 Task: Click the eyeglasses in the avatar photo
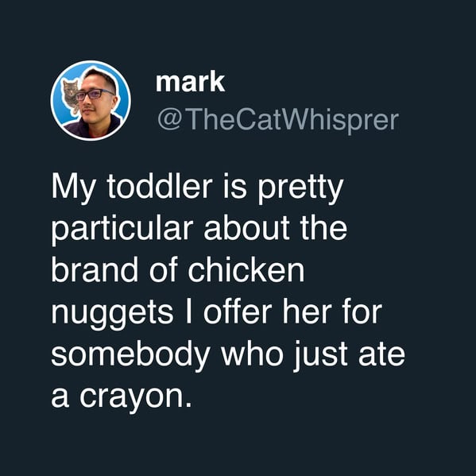pyautogui.click(x=95, y=94)
